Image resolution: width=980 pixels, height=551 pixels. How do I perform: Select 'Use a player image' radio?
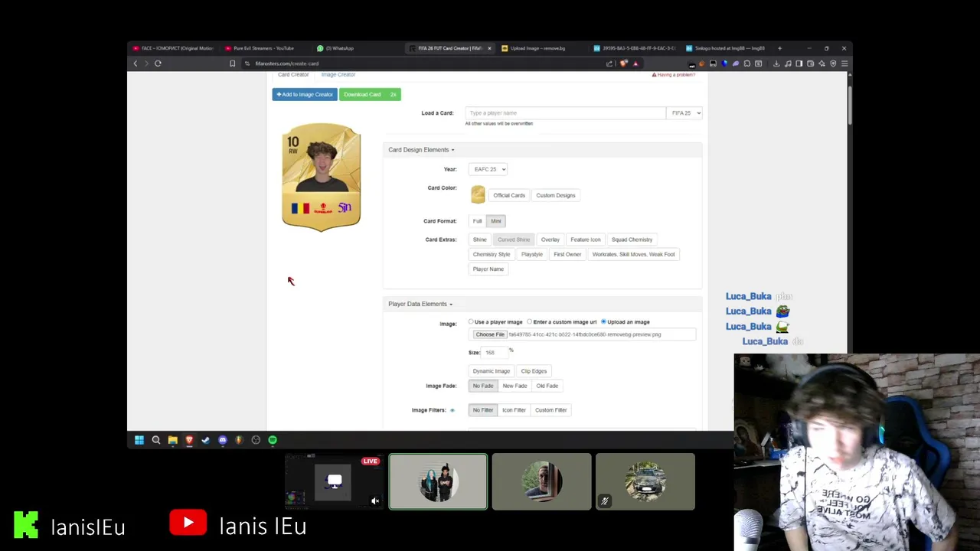471,322
